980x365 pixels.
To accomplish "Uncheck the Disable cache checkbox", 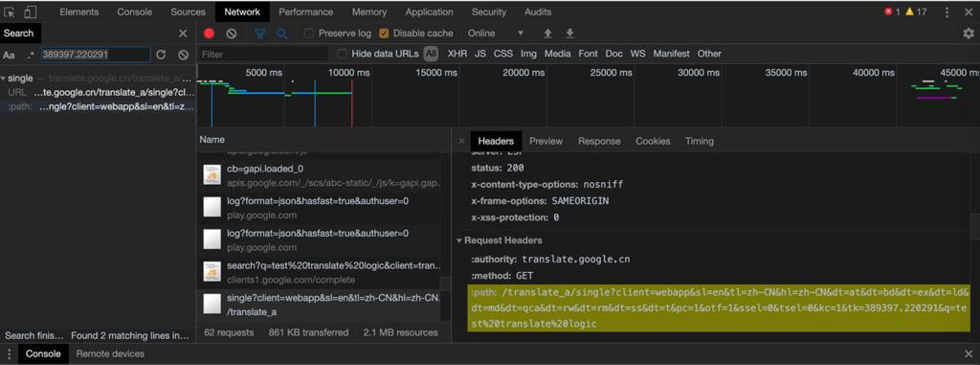I will pyautogui.click(x=384, y=34).
